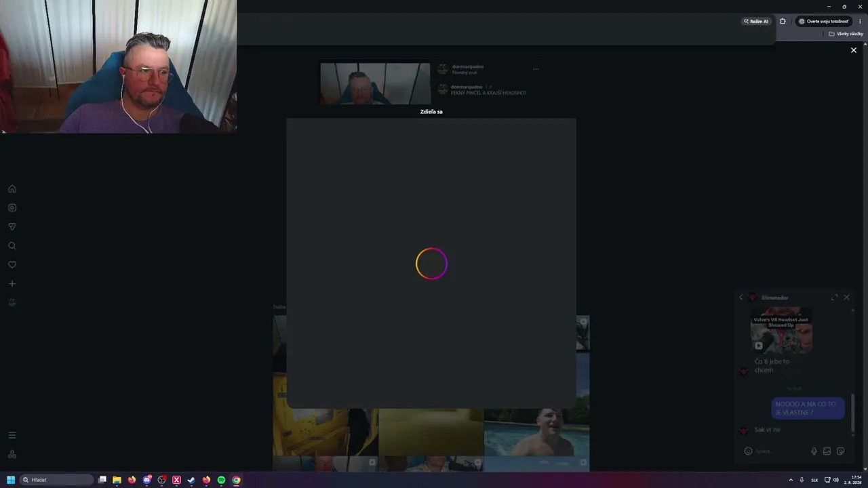
Task: Switch SLK keyboard language
Action: [x=814, y=480]
